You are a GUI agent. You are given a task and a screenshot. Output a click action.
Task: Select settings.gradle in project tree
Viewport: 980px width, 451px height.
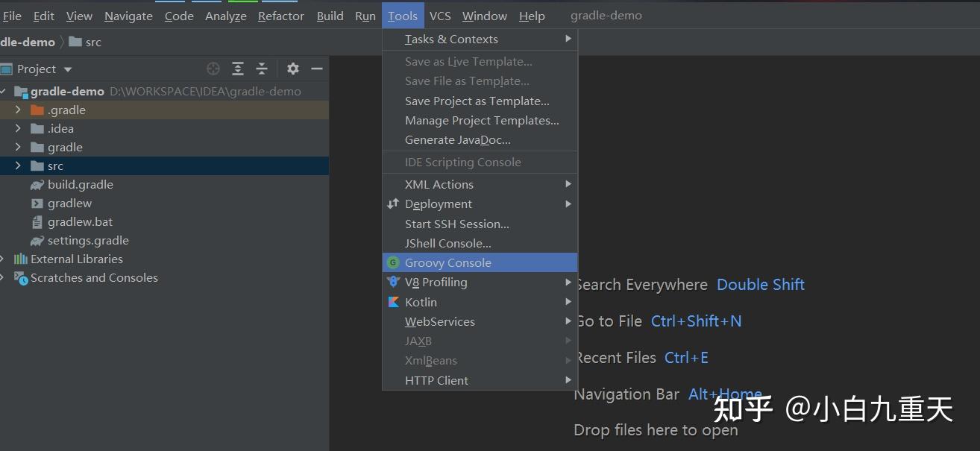pyautogui.click(x=87, y=240)
